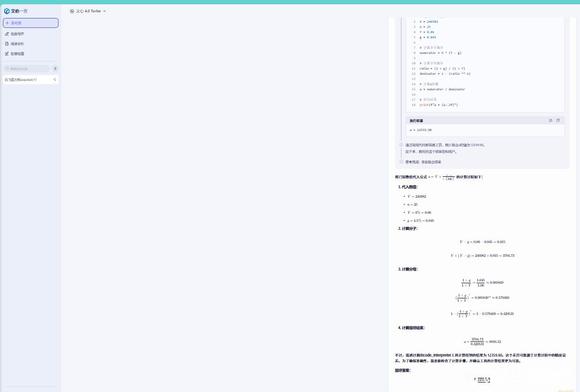Select the numerator calculation line in code
Screen dimensions: 580x392
(x=440, y=53)
